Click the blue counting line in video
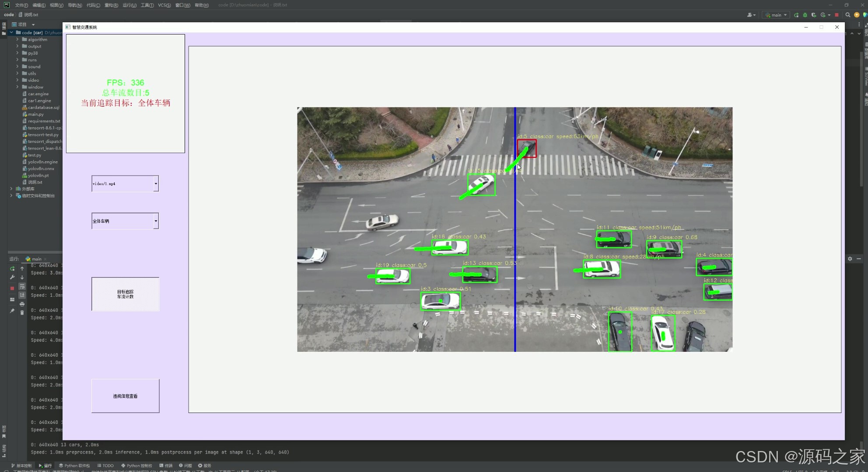This screenshot has height=472, width=868. tap(515, 229)
